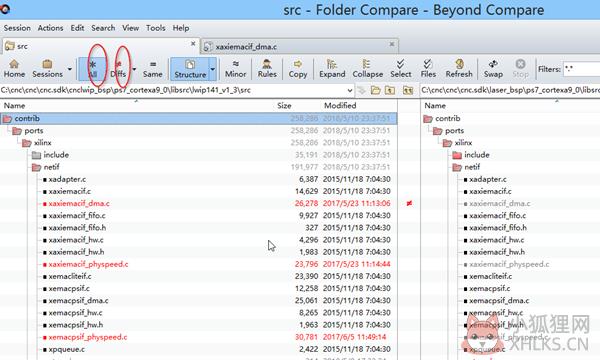Toggle the All display filter

93,69
